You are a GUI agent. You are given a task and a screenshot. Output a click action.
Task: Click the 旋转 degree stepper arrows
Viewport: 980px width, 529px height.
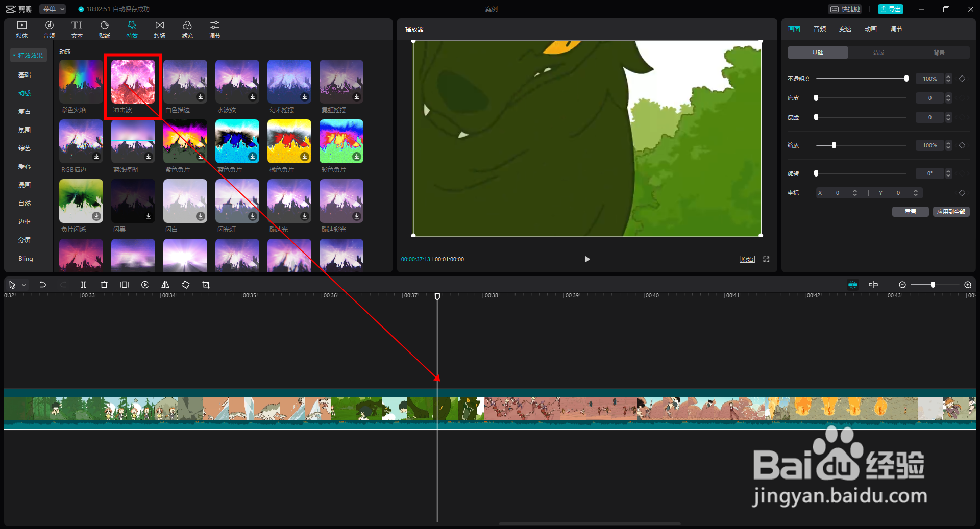(948, 173)
